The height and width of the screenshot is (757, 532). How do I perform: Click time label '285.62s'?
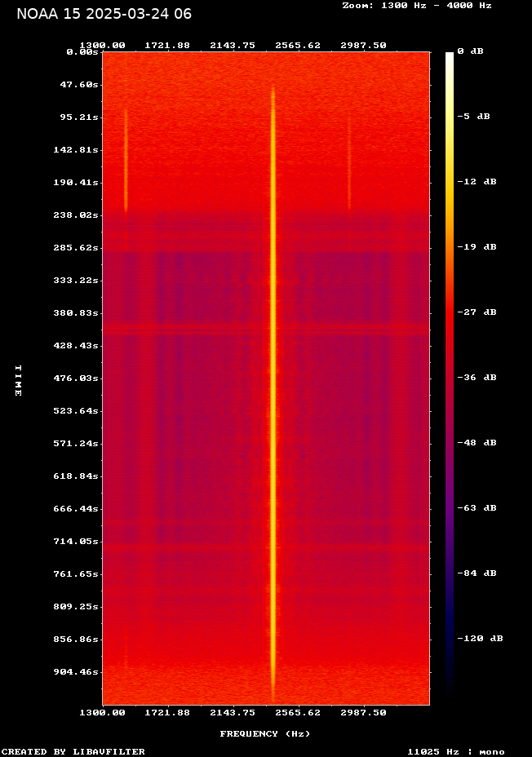pos(76,248)
